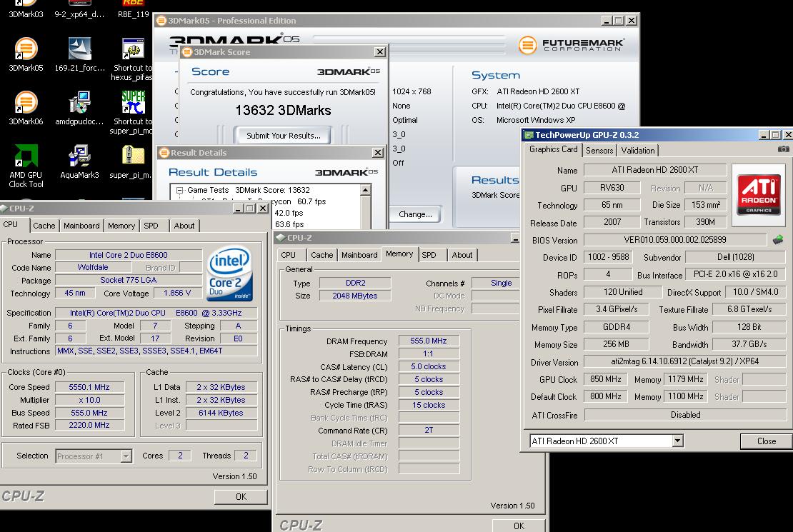The image size is (793, 532).
Task: Click the 3DMark05 title bar icon
Action: tap(161, 20)
